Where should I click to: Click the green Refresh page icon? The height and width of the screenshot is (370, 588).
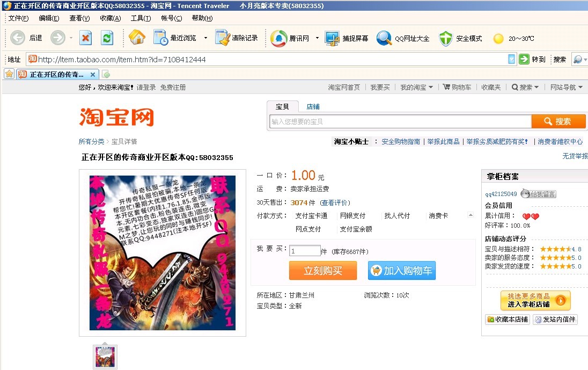point(107,38)
